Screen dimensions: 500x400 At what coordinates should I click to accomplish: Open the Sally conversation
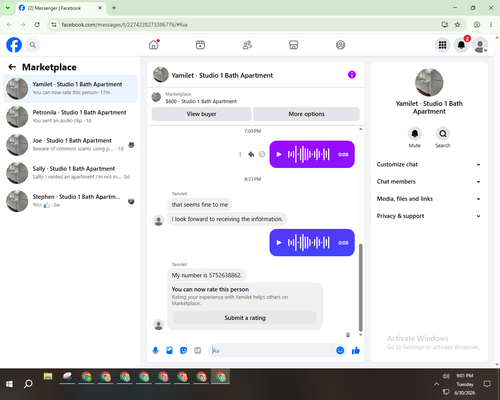pyautogui.click(x=70, y=173)
